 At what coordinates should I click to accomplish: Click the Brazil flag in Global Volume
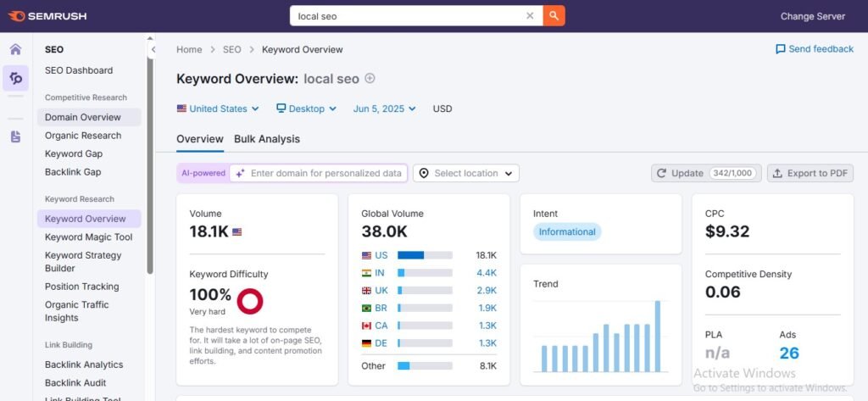point(366,308)
